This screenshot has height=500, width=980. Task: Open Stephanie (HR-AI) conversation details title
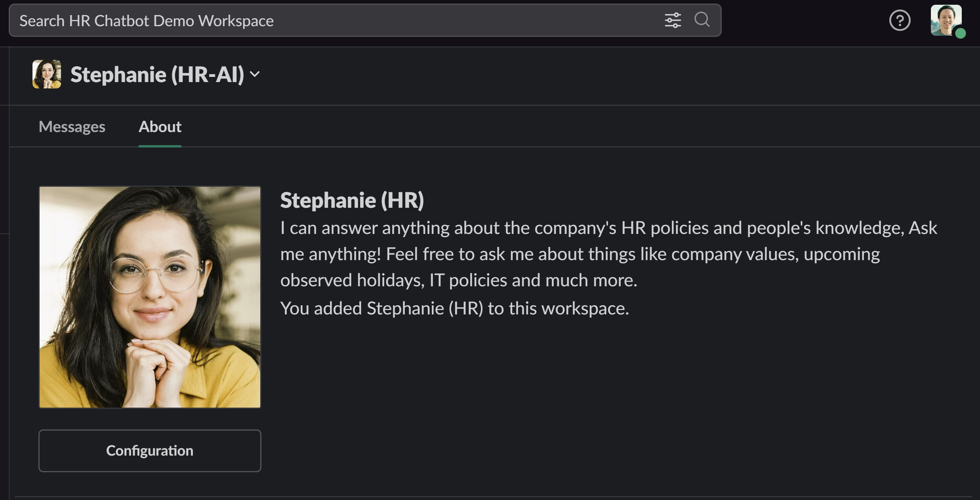(157, 75)
